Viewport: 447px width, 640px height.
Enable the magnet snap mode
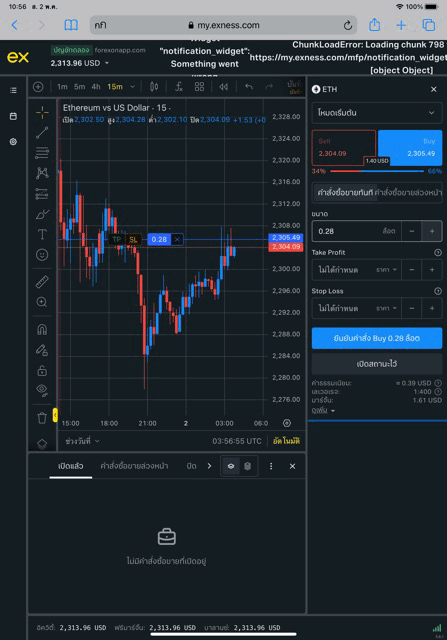click(x=42, y=329)
